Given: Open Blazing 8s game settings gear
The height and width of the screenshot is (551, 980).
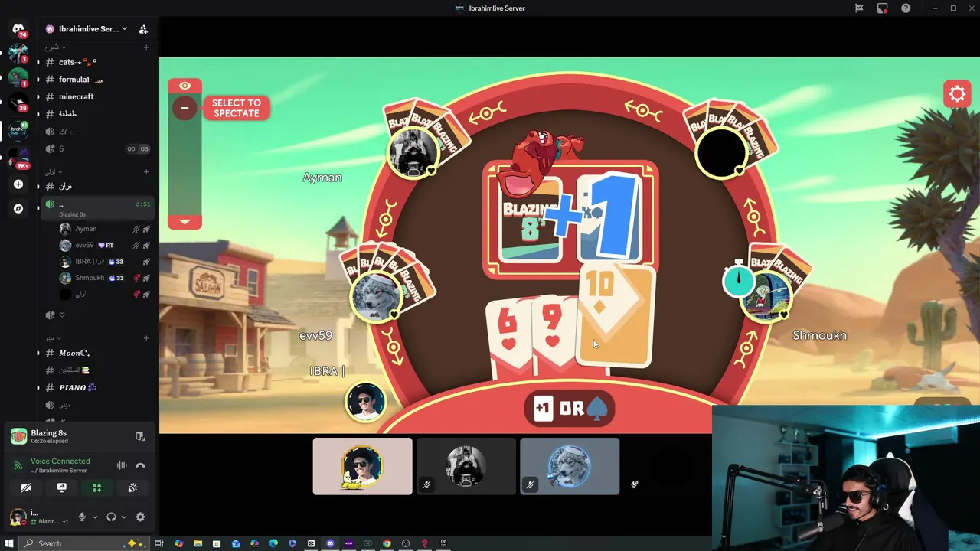Looking at the screenshot, I should (x=957, y=94).
